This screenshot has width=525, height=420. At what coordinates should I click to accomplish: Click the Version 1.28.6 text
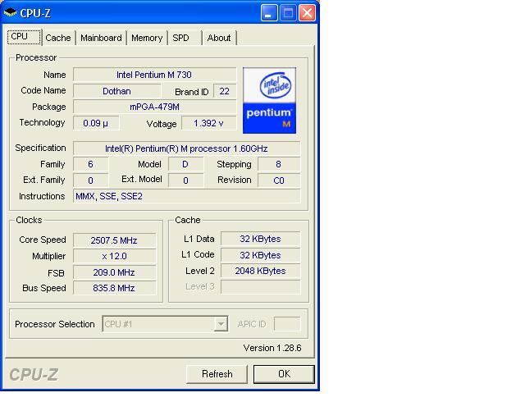coord(272,348)
